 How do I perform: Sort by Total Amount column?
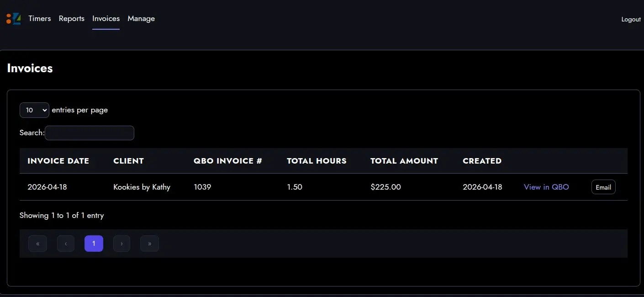[404, 161]
